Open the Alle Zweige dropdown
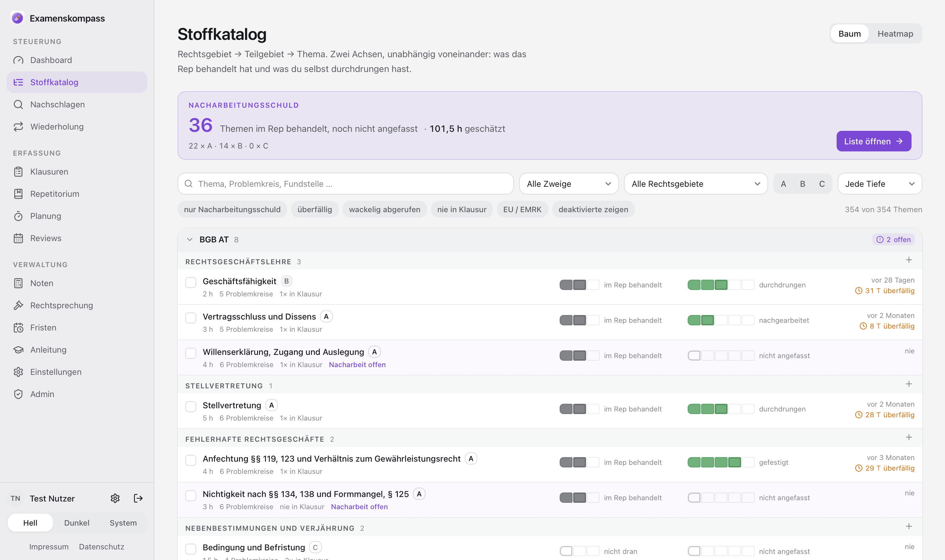This screenshot has width=945, height=560. pos(569,184)
